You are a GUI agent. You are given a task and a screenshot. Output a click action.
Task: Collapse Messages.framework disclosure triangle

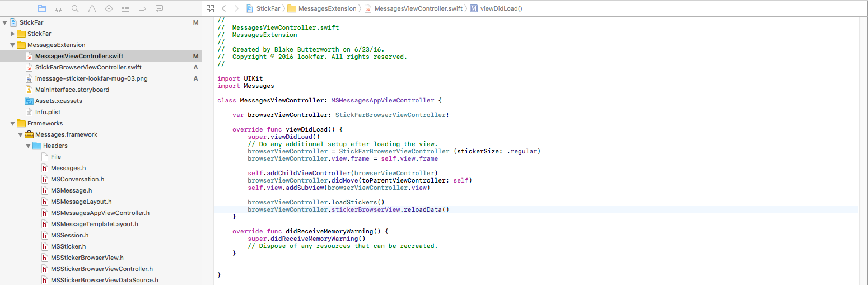point(21,134)
